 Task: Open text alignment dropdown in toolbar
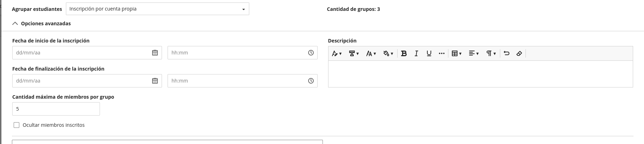[x=474, y=53]
